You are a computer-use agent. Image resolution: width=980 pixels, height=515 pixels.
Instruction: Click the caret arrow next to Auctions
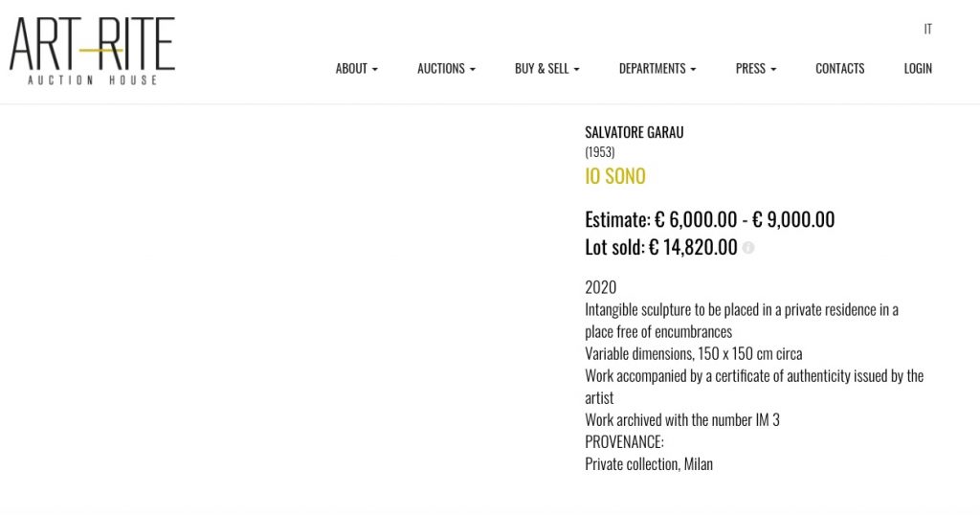473,69
